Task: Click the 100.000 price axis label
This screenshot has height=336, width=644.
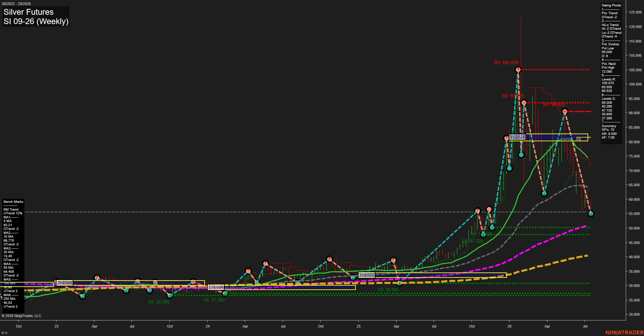Action: pyautogui.click(x=635, y=84)
